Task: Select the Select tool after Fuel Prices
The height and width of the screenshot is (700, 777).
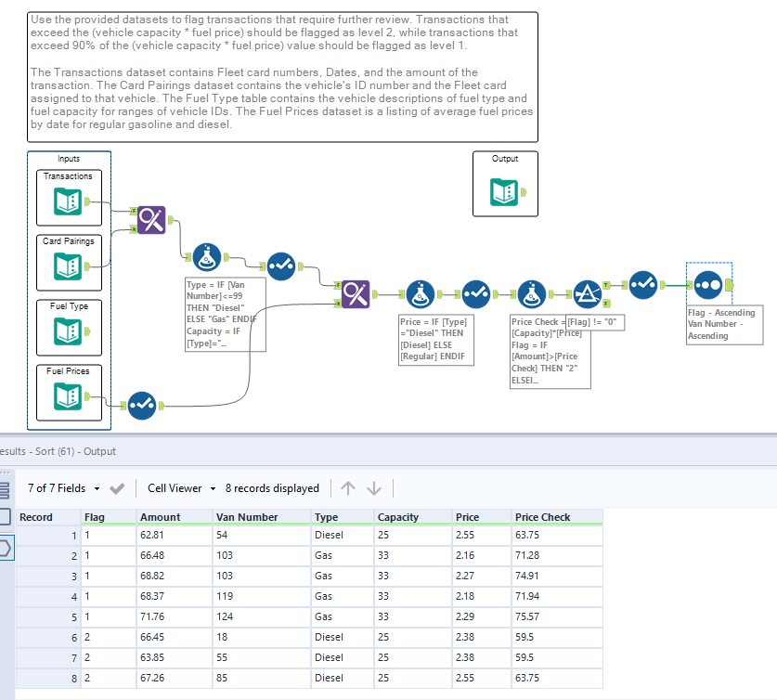Action: pos(142,406)
